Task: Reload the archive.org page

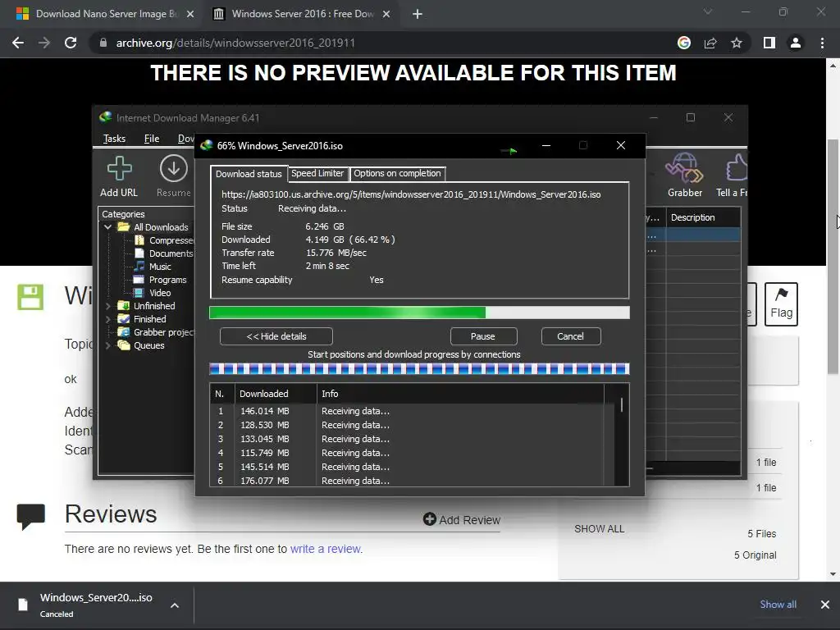Action: 71,43
